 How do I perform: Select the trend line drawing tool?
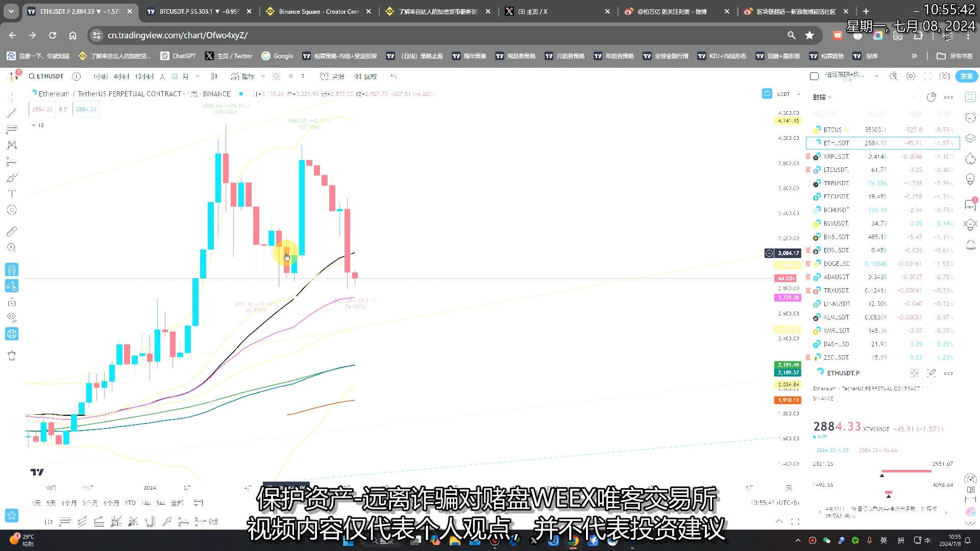tap(11, 113)
